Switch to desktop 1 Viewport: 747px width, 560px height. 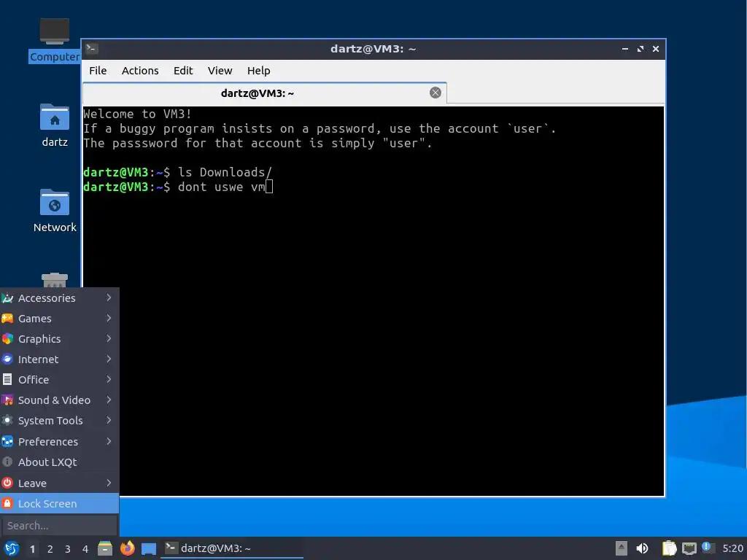32,549
